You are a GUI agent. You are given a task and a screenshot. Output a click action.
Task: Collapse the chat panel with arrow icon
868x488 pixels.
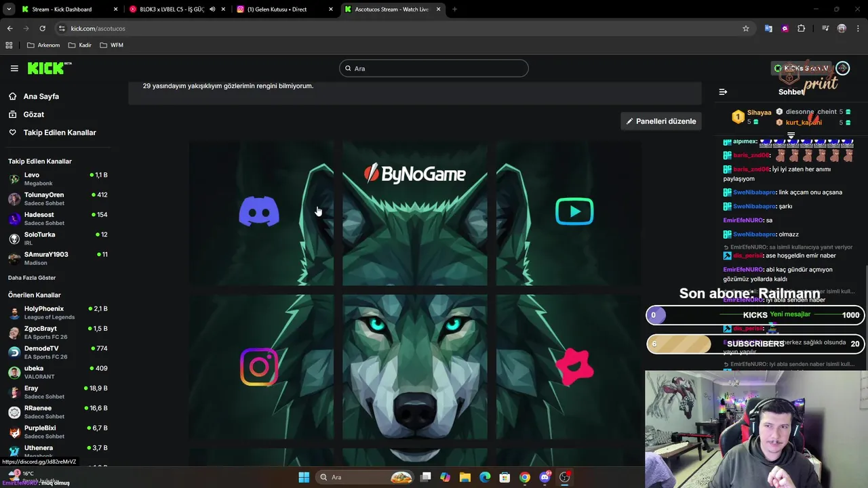point(723,91)
